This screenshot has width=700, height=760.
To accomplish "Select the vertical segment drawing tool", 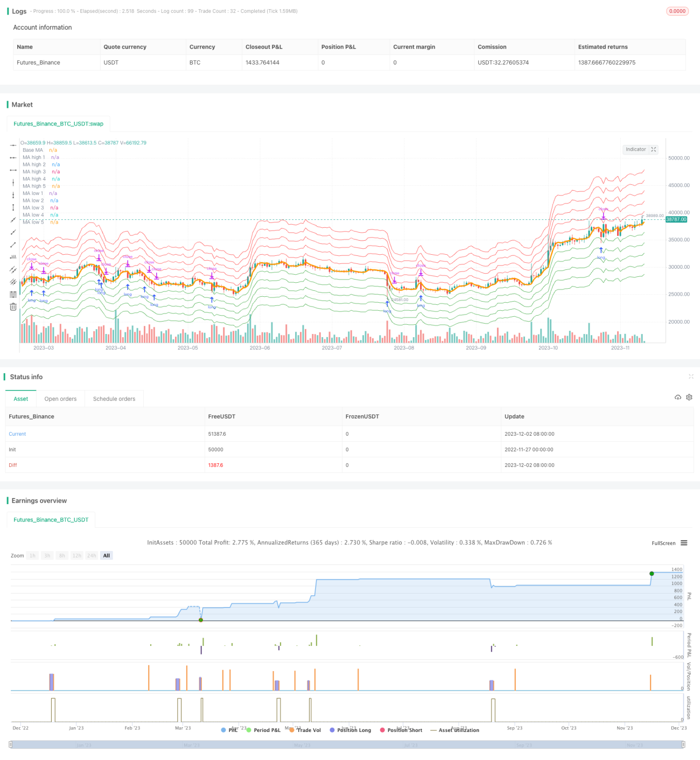I will [x=13, y=207].
